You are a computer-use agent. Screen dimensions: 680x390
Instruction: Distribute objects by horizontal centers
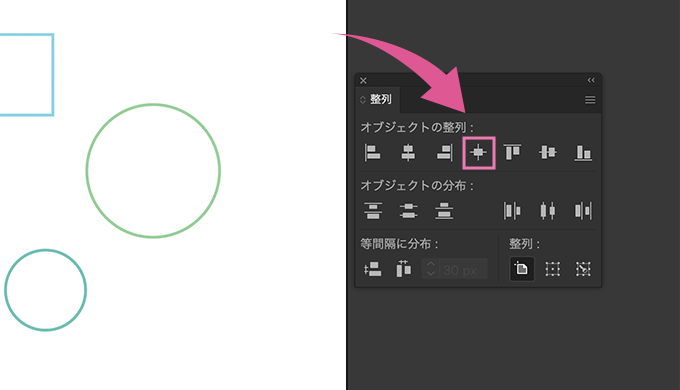pos(548,211)
